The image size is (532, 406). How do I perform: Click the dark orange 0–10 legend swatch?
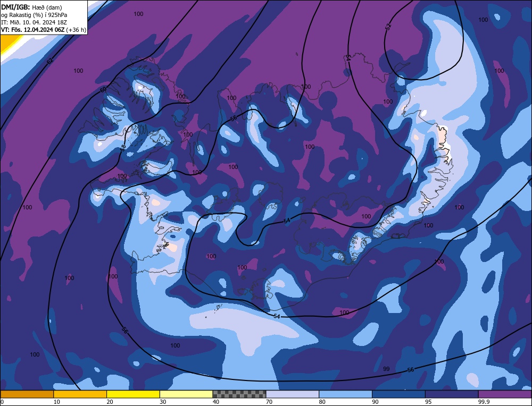[27, 394]
